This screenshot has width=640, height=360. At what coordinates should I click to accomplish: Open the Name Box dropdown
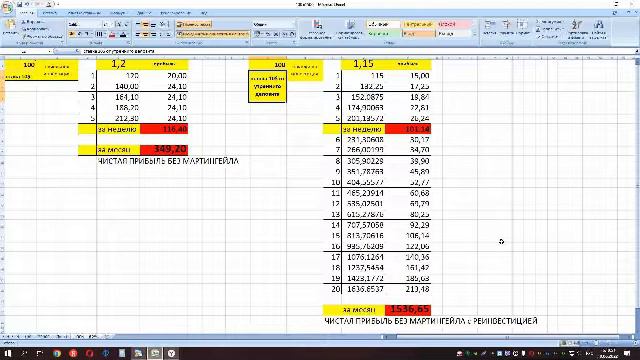pyautogui.click(x=49, y=51)
